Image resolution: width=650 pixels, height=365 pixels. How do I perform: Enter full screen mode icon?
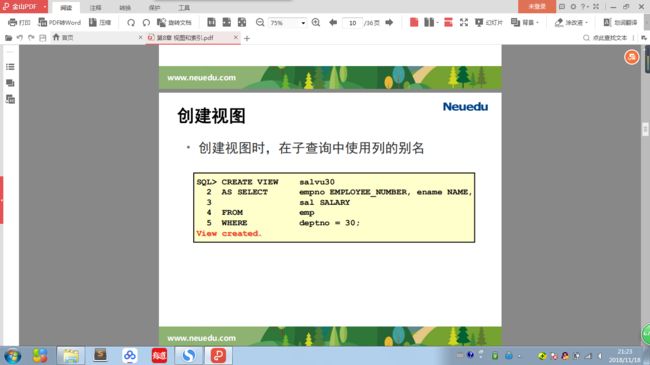(x=464, y=22)
